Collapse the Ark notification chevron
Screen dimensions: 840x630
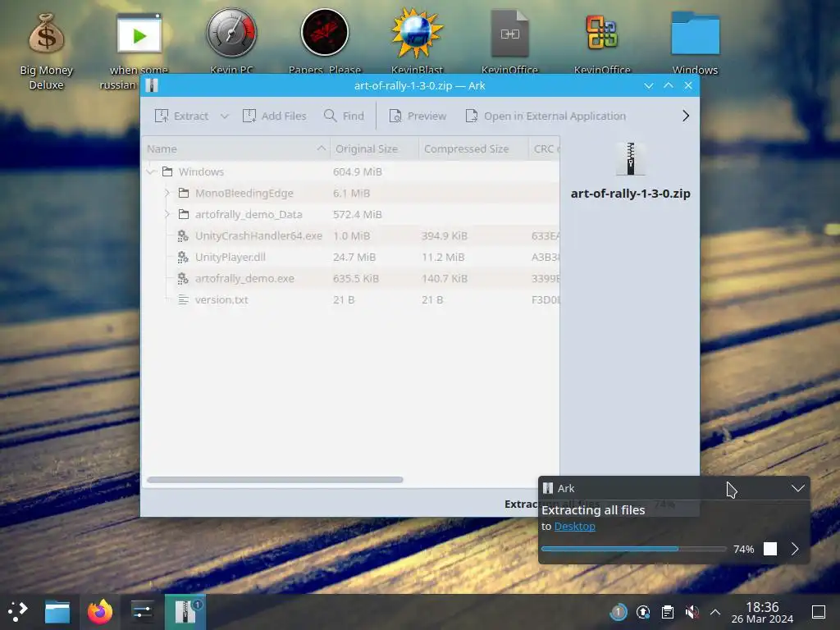click(798, 488)
